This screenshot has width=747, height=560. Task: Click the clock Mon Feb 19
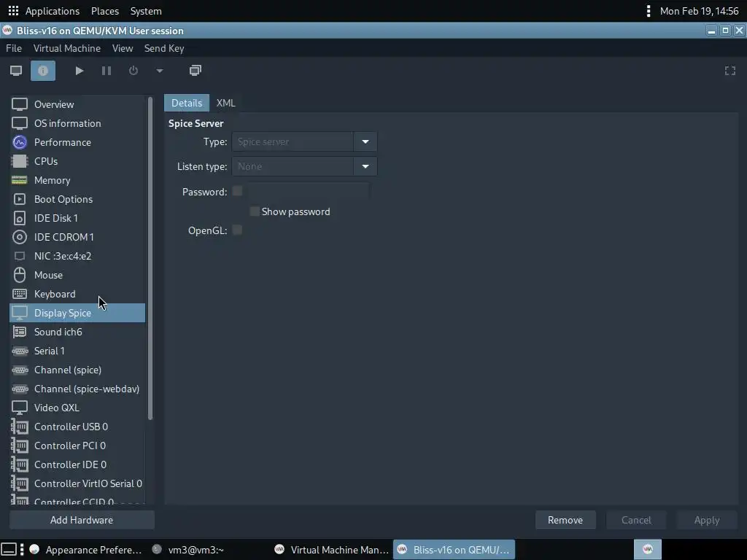(699, 11)
